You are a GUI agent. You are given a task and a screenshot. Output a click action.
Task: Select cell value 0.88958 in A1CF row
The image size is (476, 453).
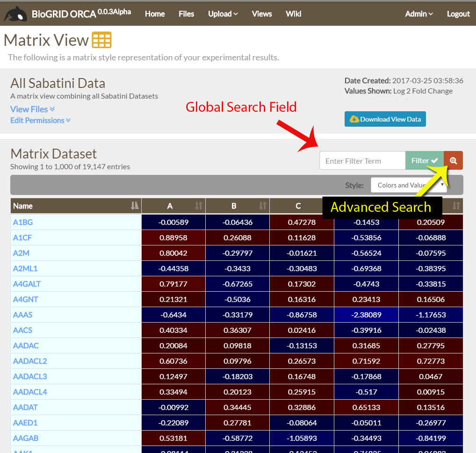(x=173, y=237)
